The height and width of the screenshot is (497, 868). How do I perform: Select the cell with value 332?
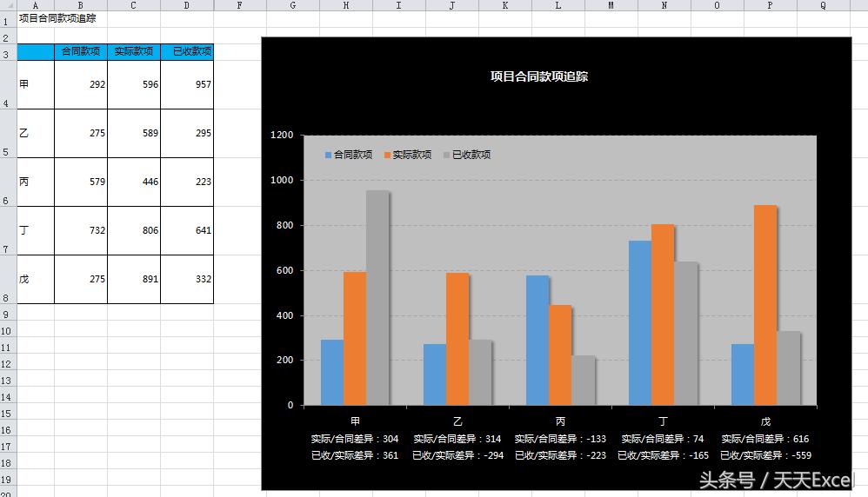tap(187, 279)
